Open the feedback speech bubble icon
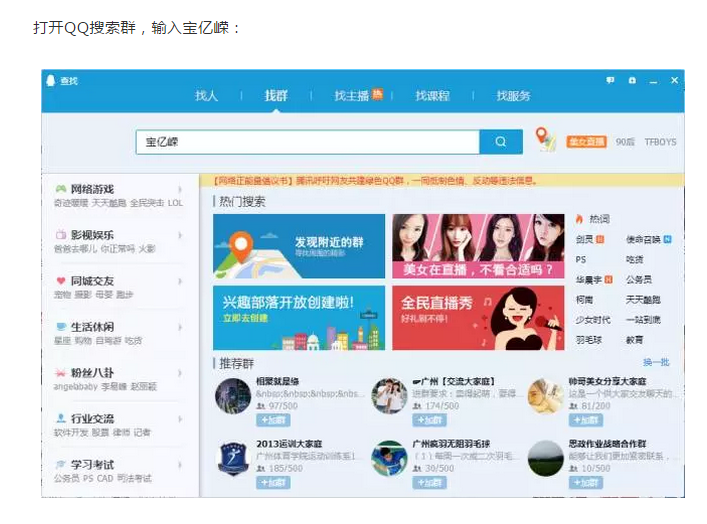 (x=610, y=80)
